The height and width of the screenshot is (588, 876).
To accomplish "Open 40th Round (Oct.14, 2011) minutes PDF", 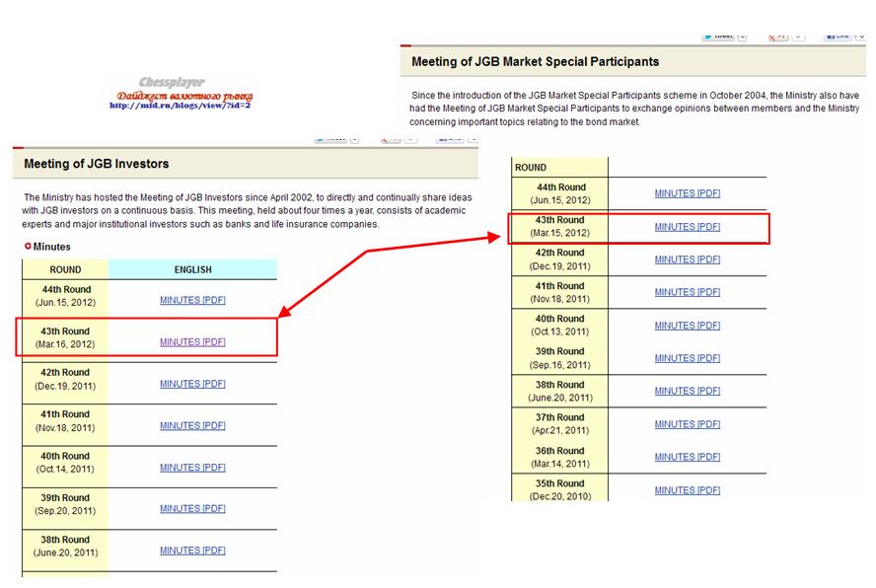I will [192, 467].
